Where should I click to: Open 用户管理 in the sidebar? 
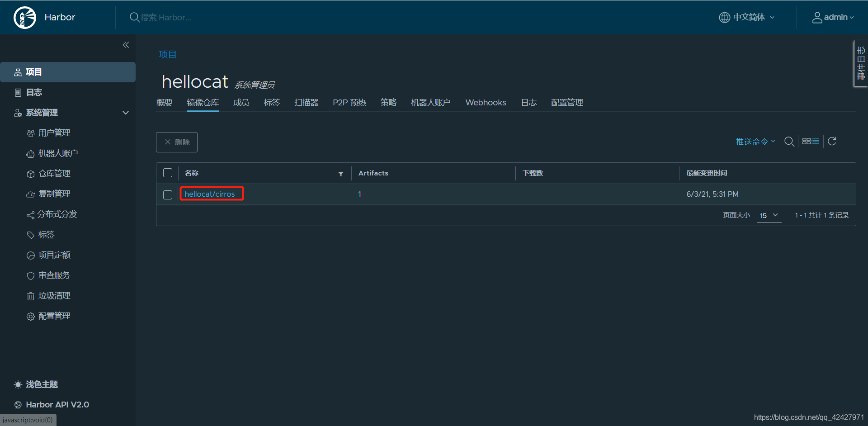[x=54, y=133]
